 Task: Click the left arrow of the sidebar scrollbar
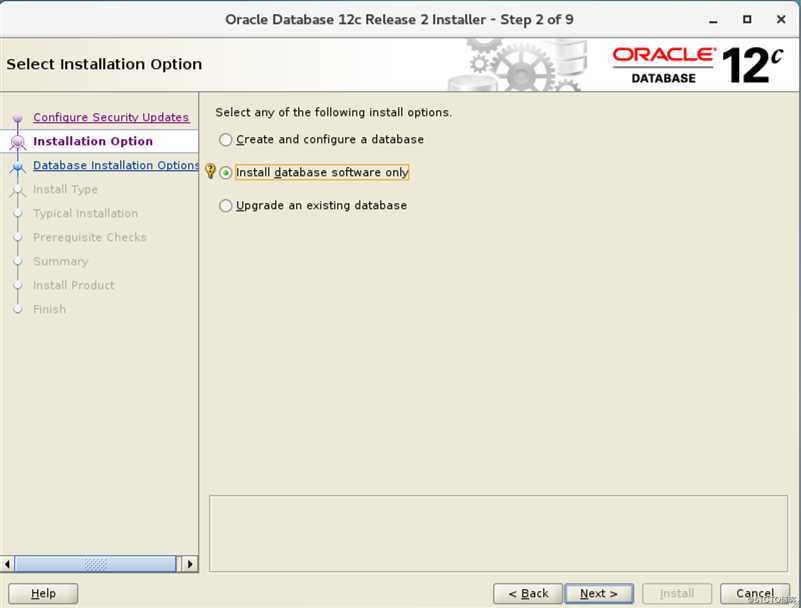point(7,564)
